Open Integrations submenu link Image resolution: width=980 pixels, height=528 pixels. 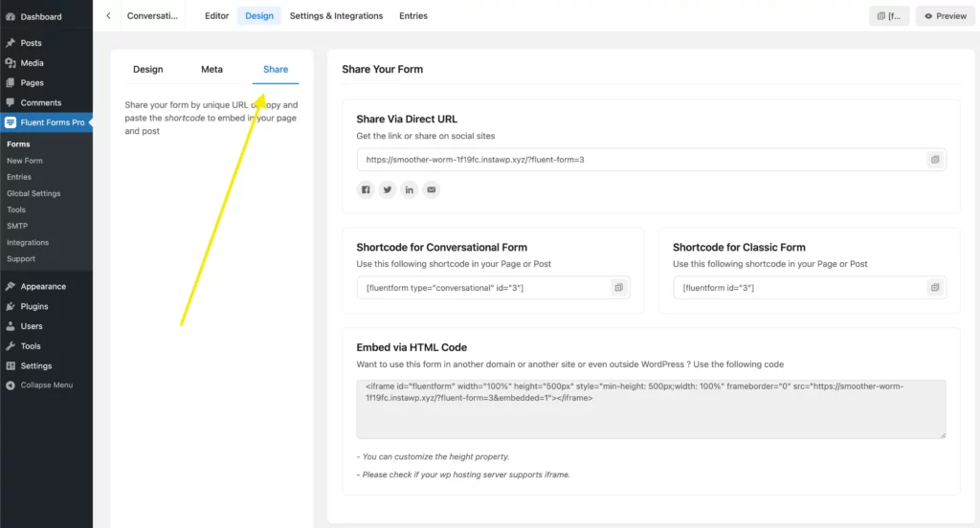[28, 242]
